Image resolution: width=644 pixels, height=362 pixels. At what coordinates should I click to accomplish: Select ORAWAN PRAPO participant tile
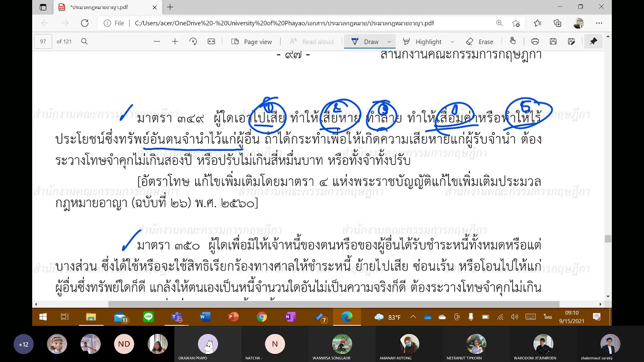coord(208,344)
